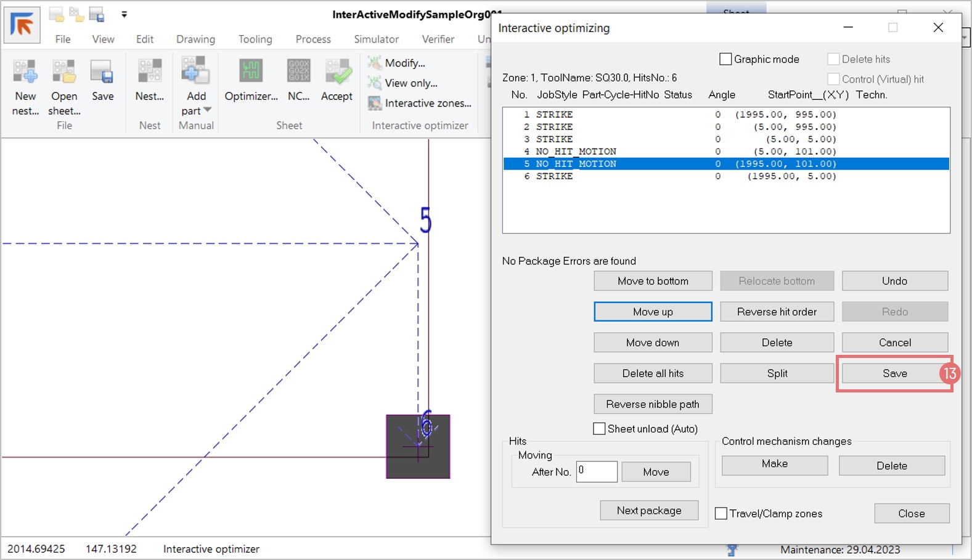Tick the Sheet unload (Auto) checkbox

coord(599,429)
